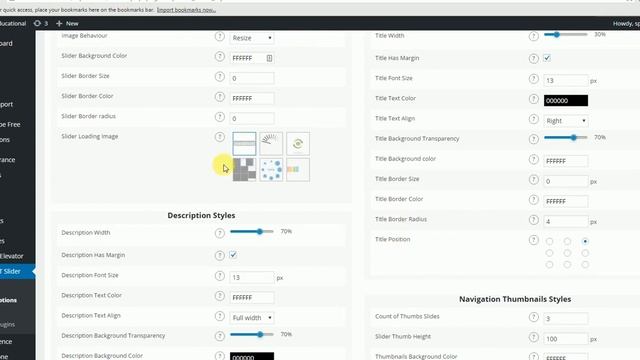
Task: Toggle Title Has Margin checkbox
Action: pos(547,58)
